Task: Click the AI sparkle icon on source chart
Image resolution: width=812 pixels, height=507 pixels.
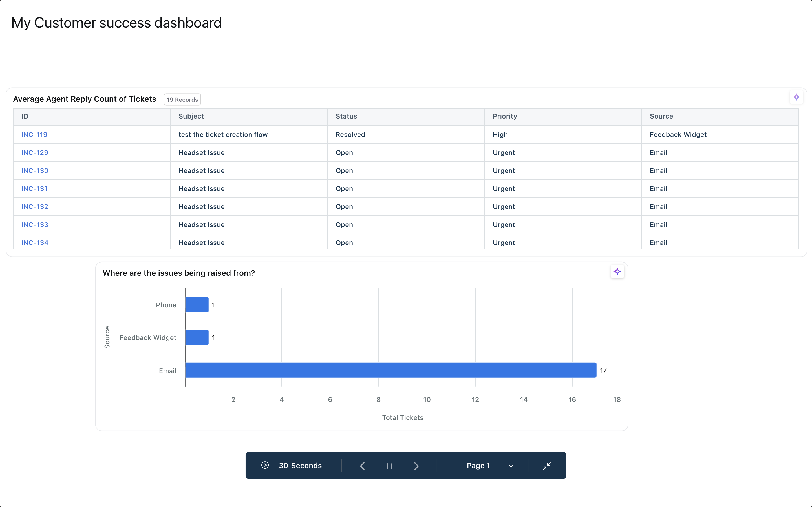Action: pos(617,272)
